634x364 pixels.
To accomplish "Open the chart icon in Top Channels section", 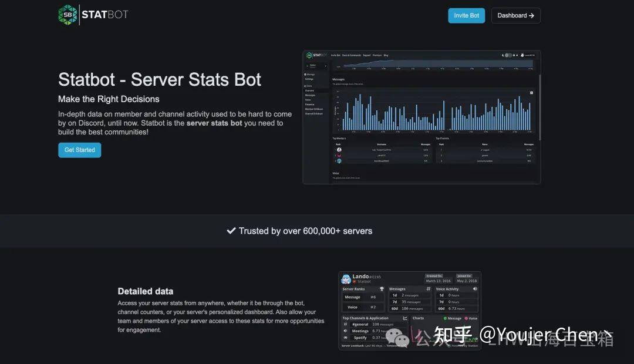I will click(405, 318).
